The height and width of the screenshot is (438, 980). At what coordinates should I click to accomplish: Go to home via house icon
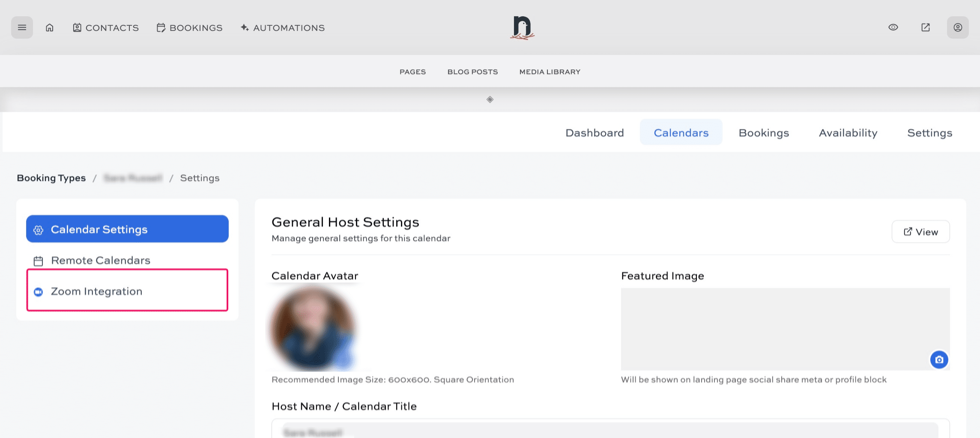[x=50, y=27]
